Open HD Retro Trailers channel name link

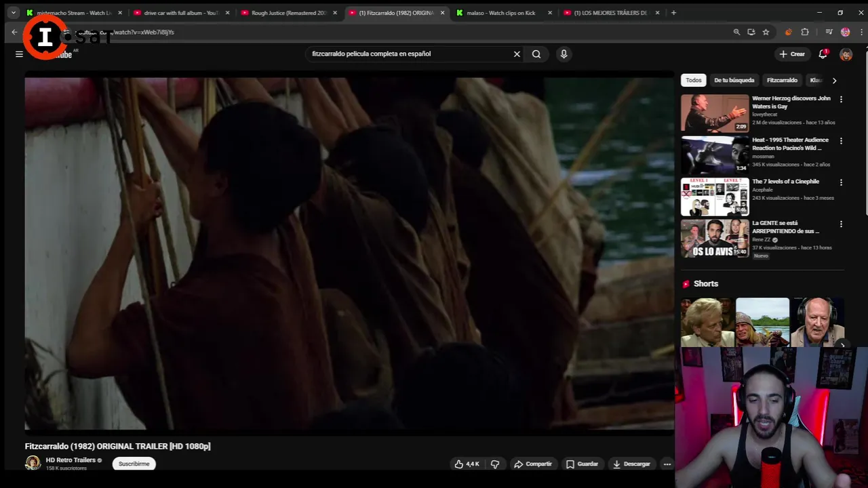coord(71,460)
